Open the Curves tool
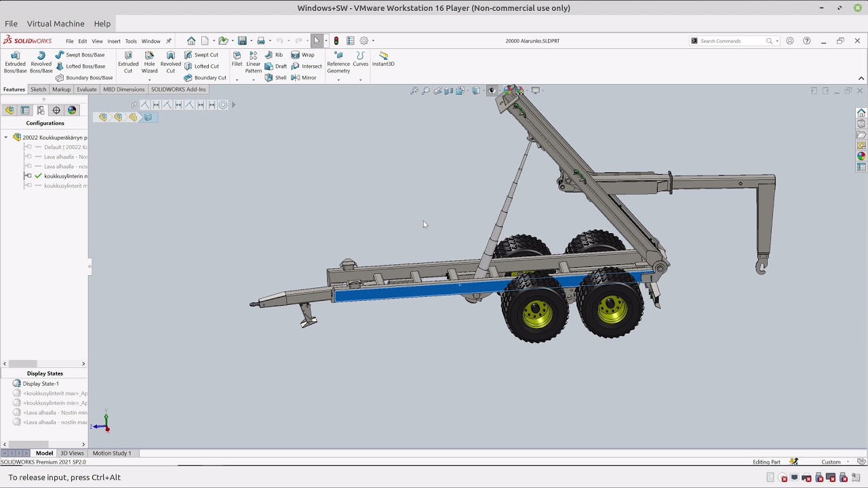Image resolution: width=868 pixels, height=488 pixels. 360,60
